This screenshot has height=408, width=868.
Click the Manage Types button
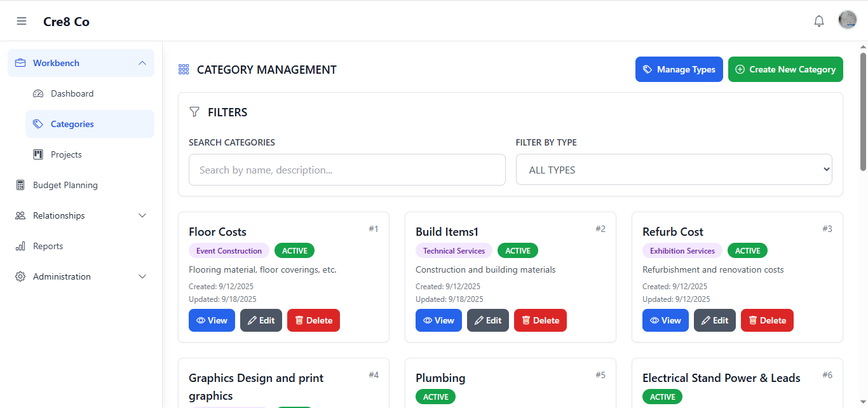(x=679, y=69)
